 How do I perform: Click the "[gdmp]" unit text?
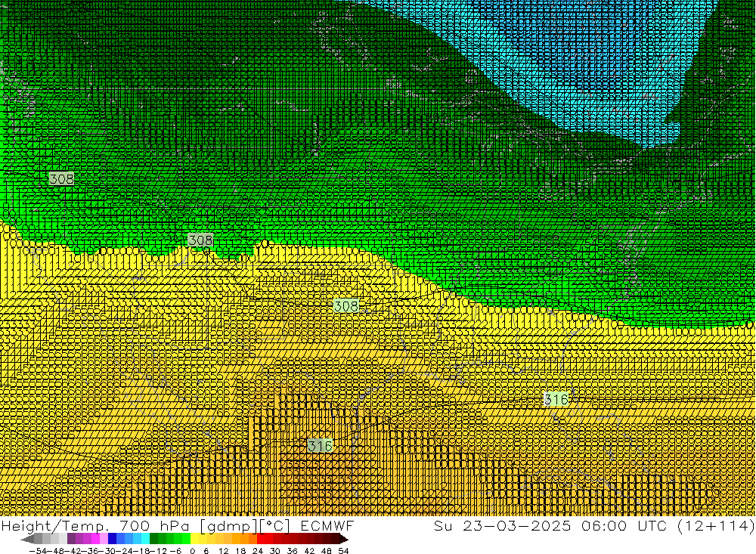pyautogui.click(x=228, y=527)
